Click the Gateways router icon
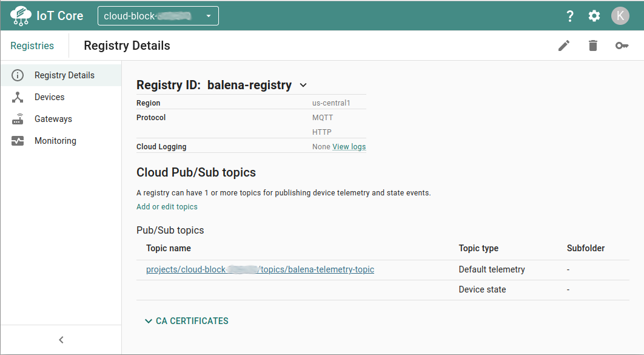The height and width of the screenshot is (355, 644). [18, 119]
